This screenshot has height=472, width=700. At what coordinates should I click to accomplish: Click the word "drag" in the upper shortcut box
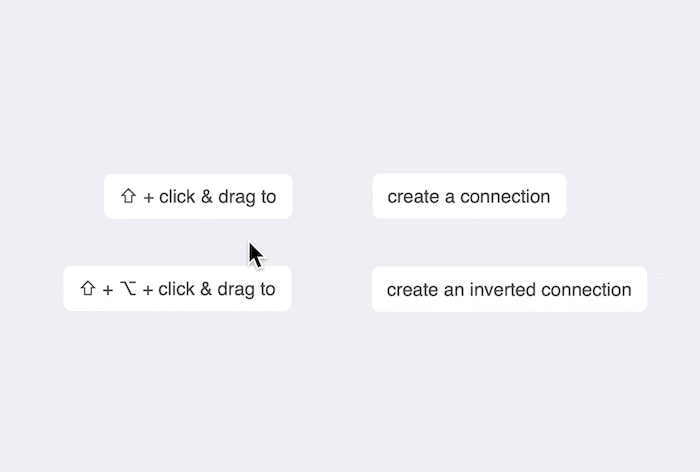coord(236,197)
